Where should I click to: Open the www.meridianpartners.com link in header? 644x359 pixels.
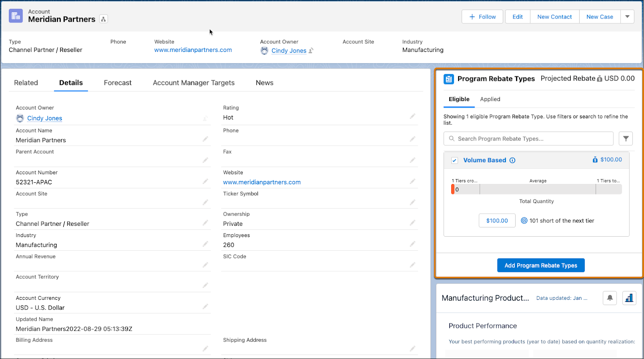pos(193,50)
